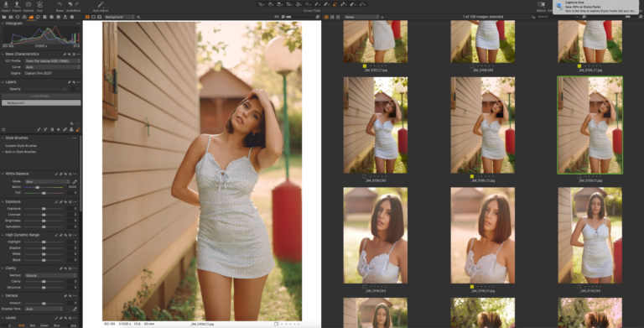
Task: Click the Before/after comparison icon
Action: (x=541, y=4)
